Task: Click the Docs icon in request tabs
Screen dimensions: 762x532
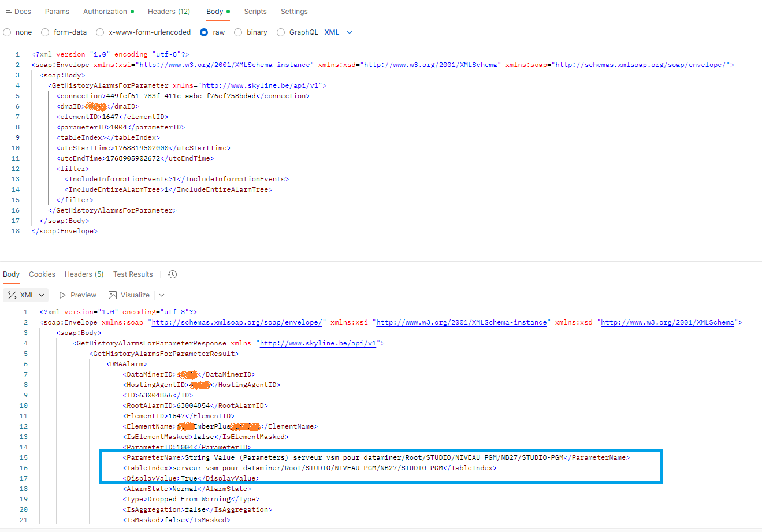Action: [8, 12]
